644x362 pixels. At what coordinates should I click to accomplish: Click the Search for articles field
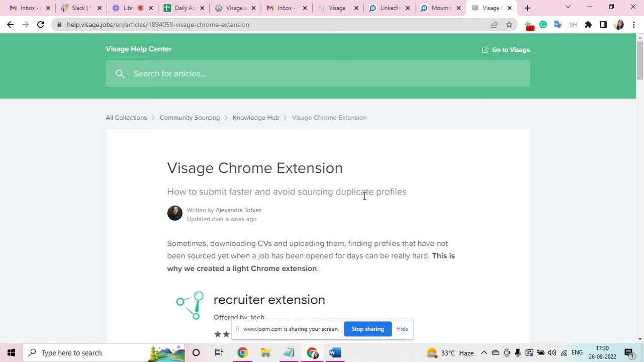318,74
